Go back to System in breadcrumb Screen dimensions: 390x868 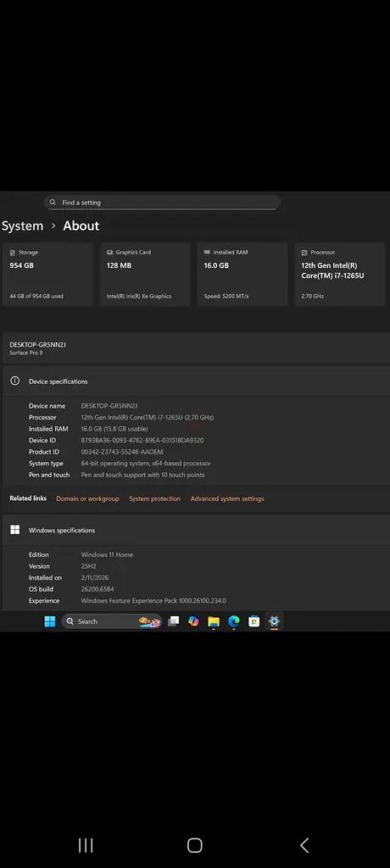pos(22,225)
